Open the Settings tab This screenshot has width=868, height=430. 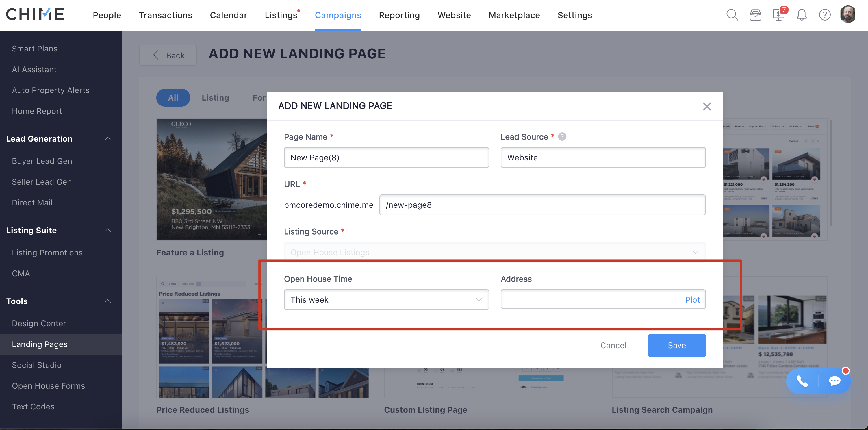pyautogui.click(x=575, y=15)
